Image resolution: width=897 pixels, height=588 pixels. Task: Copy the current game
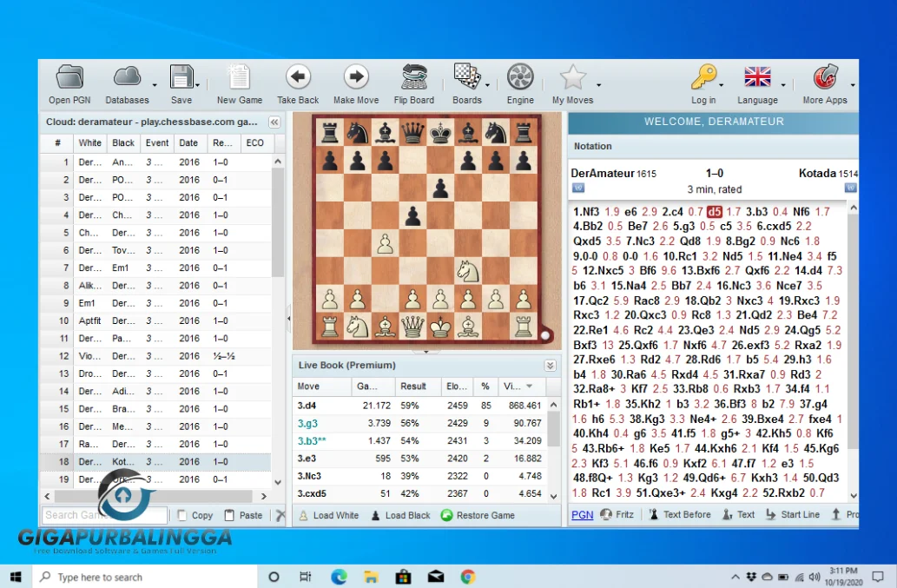[x=201, y=514]
